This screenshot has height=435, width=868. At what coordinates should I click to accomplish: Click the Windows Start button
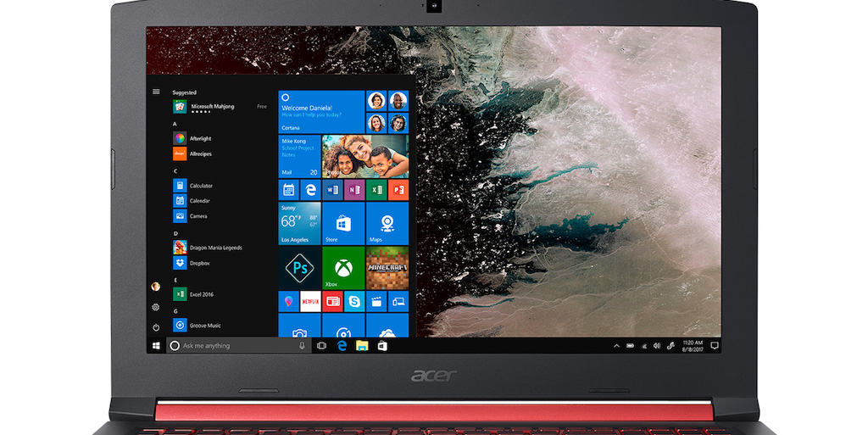pos(156,346)
